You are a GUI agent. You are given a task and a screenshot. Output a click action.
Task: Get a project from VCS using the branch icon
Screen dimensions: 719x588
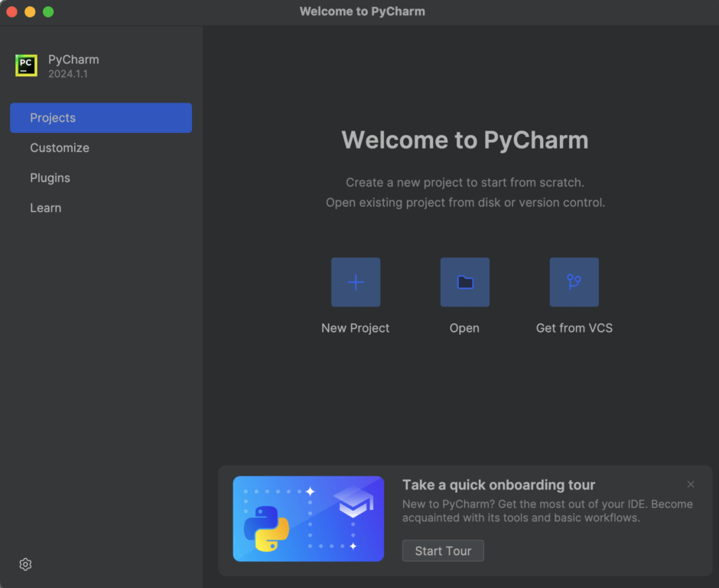pyautogui.click(x=574, y=281)
